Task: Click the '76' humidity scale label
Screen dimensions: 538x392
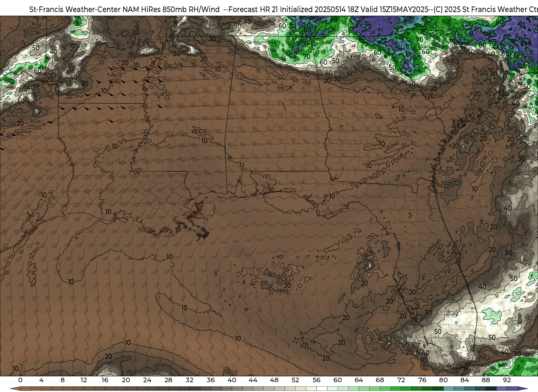Action: pos(422,380)
